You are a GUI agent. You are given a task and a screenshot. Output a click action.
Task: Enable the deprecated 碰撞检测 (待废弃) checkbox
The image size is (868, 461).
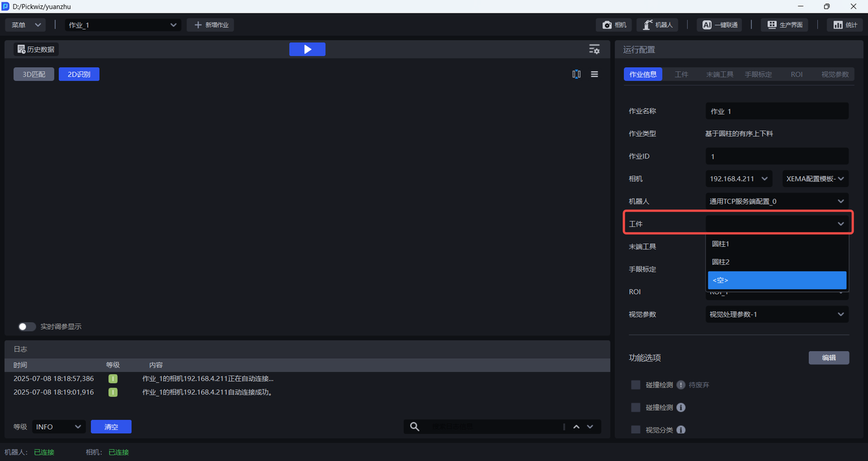point(635,385)
